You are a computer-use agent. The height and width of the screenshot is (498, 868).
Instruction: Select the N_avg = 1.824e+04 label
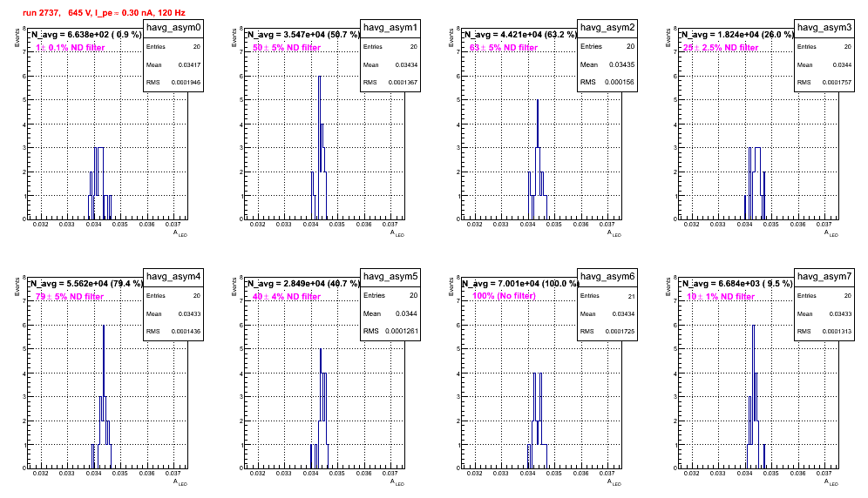coord(737,34)
